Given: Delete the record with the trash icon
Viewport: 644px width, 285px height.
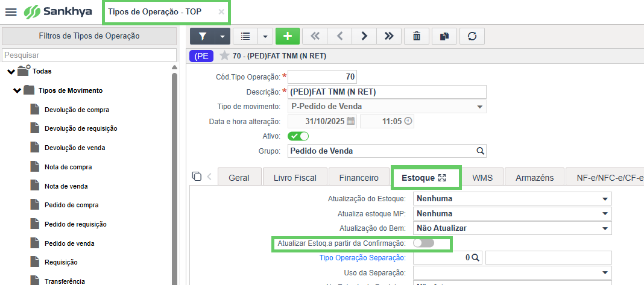Looking at the screenshot, I should coord(417,36).
